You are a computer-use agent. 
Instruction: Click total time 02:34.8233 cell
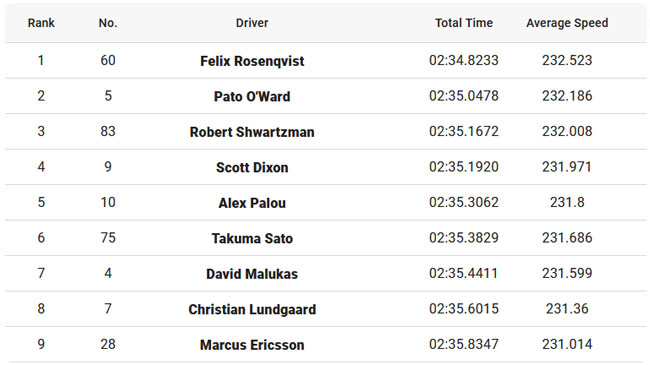click(x=464, y=60)
